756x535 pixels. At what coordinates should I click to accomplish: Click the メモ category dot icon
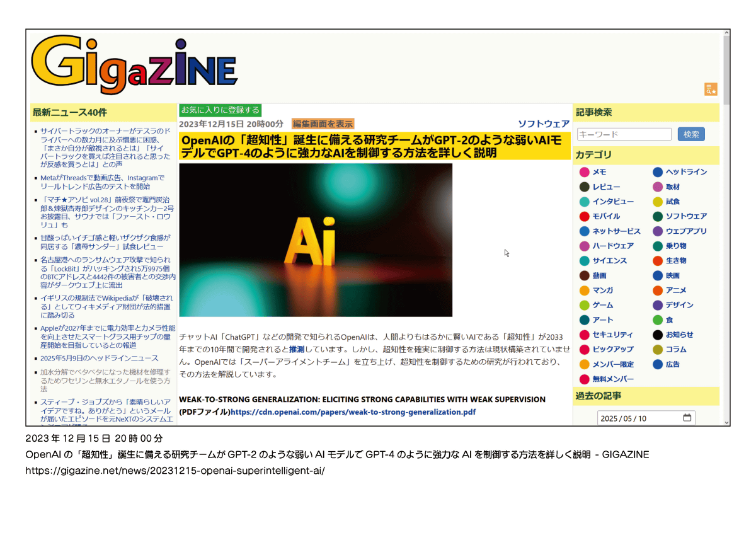click(585, 172)
